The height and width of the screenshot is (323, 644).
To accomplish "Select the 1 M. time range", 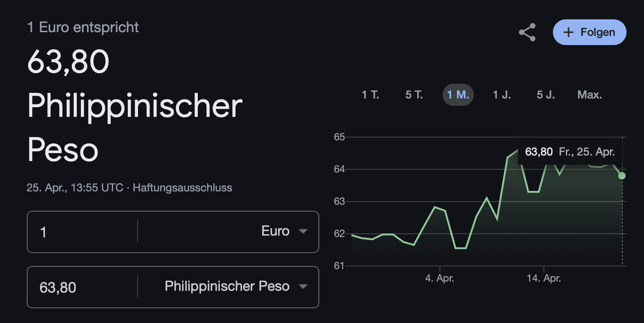I will pos(458,95).
